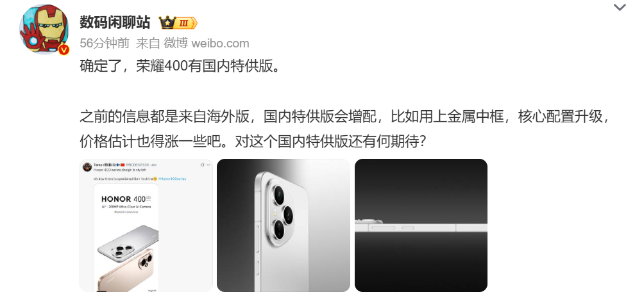
Task: Click the Iron Man profile avatar
Action: [x=44, y=29]
